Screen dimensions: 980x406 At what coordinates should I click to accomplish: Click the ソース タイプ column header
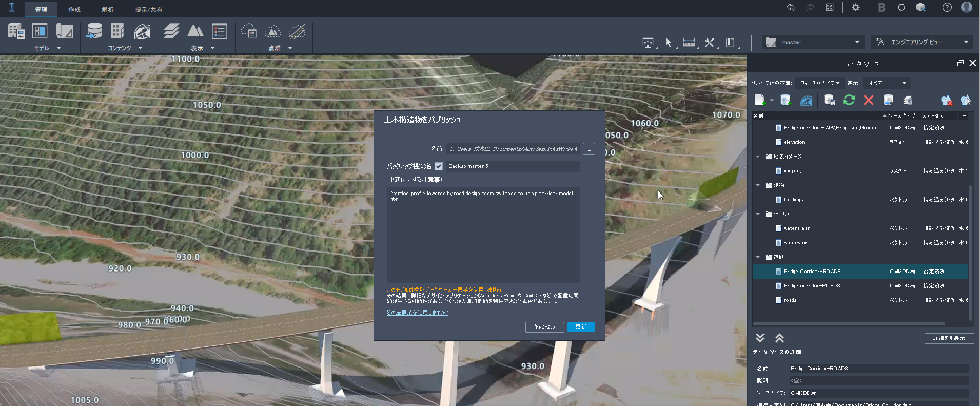coord(901,116)
